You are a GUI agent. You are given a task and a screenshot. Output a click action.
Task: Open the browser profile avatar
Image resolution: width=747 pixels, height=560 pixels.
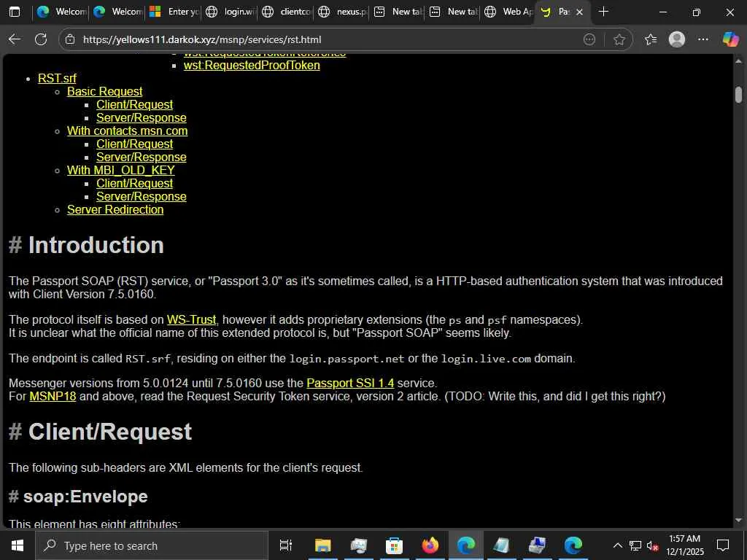point(677,39)
